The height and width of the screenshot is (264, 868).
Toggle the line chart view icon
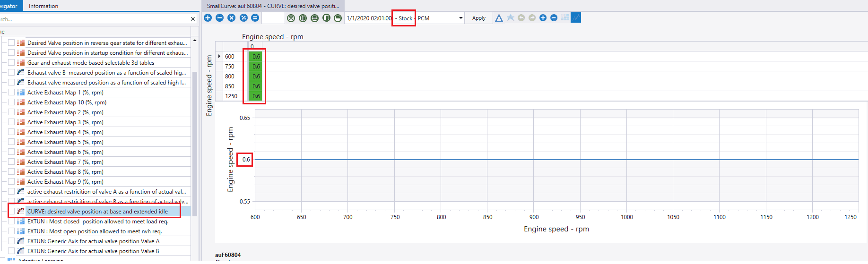[x=576, y=17]
